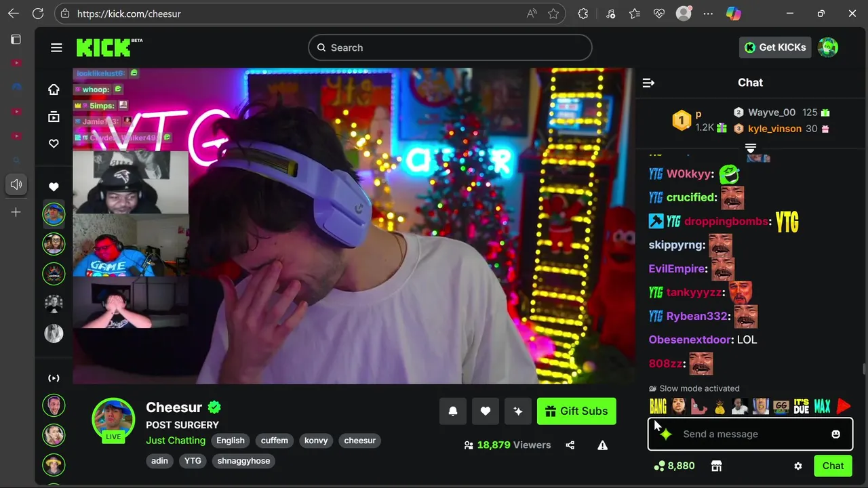This screenshot has height=488, width=868.
Task: Click the 18,879 Viewers count
Action: (x=513, y=445)
